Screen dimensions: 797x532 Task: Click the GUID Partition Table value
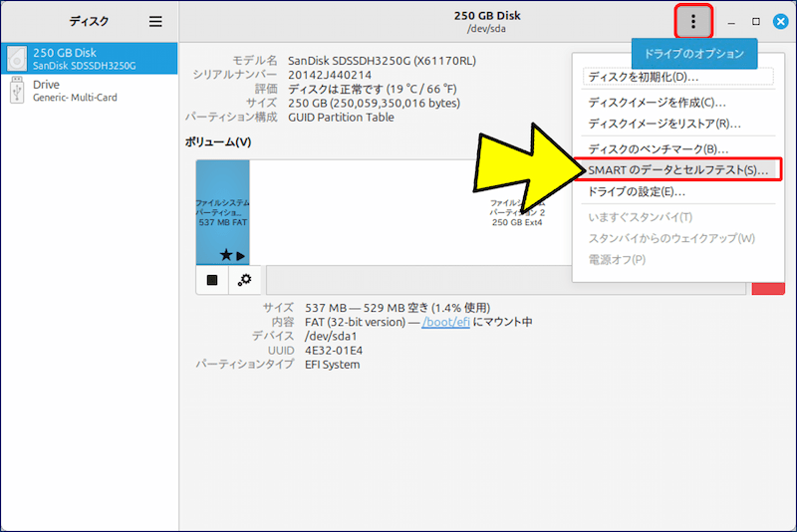341,118
